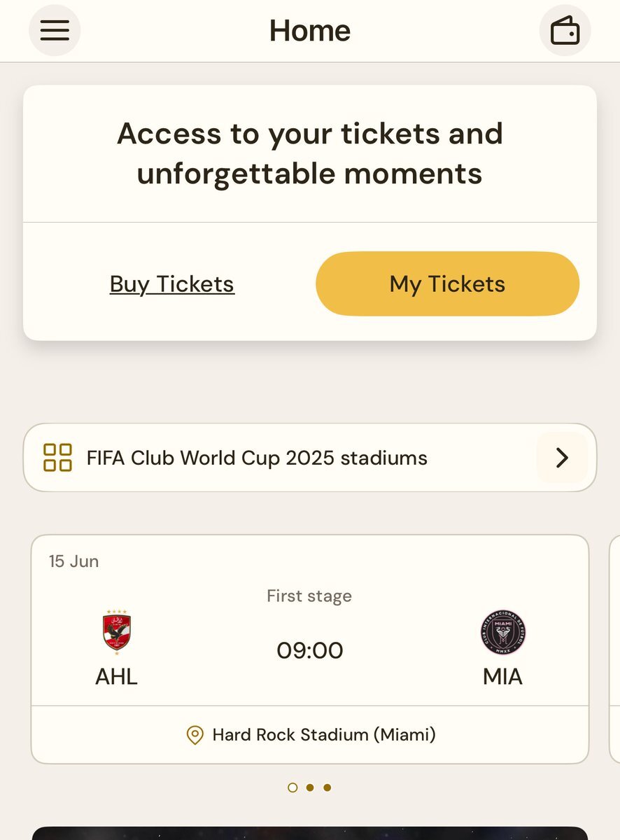This screenshot has height=840, width=620.
Task: Tap the stadiums grid icon
Action: click(57, 458)
